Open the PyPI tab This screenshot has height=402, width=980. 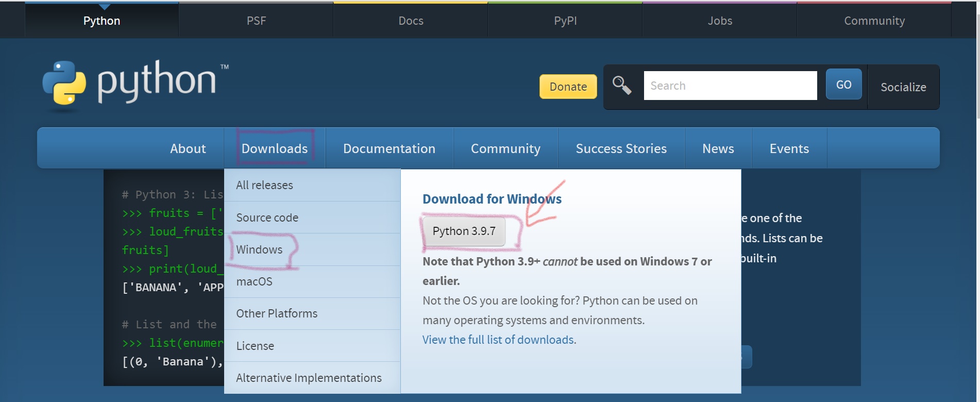(565, 21)
